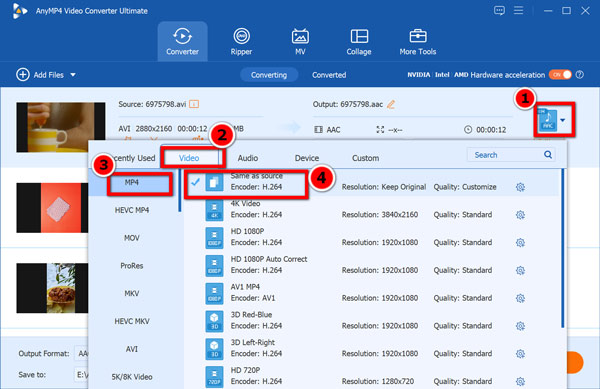Select HD 1080P Auto Correct preset

(x=372, y=265)
